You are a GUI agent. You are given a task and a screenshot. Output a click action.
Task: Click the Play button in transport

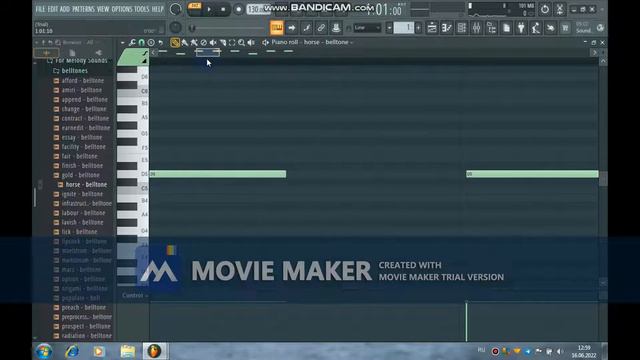[209, 9]
